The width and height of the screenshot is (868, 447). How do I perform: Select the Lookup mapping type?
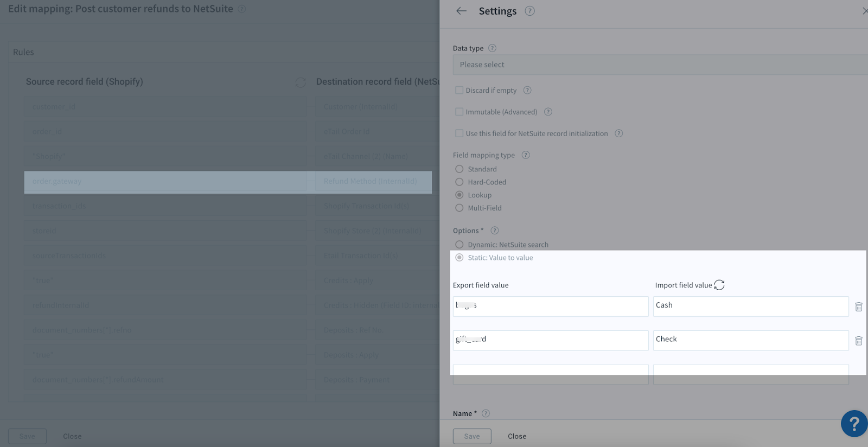[x=459, y=195]
